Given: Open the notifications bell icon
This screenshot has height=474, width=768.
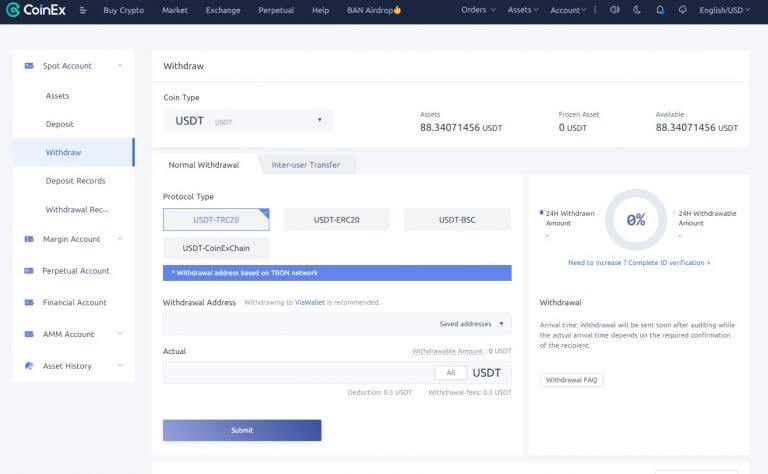Looking at the screenshot, I should tap(660, 10).
